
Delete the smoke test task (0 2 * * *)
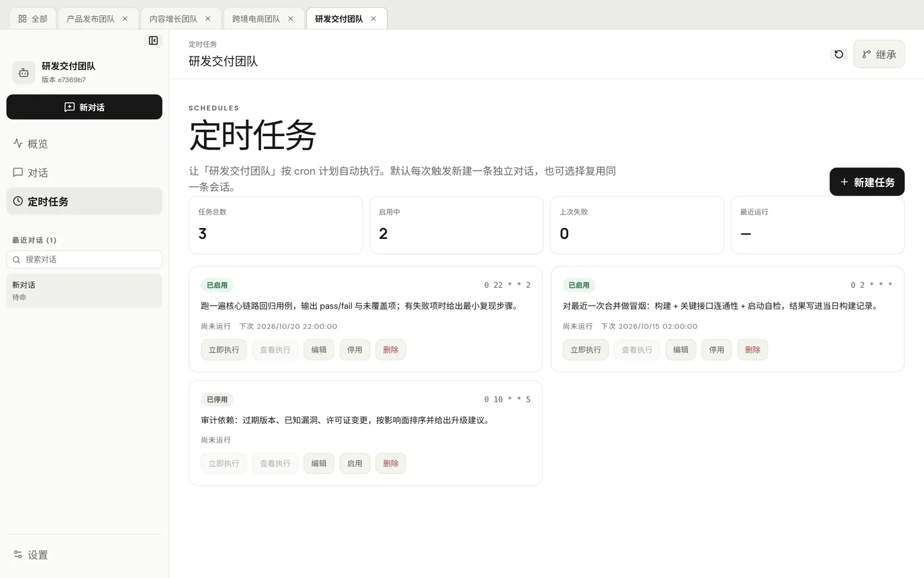tap(753, 350)
